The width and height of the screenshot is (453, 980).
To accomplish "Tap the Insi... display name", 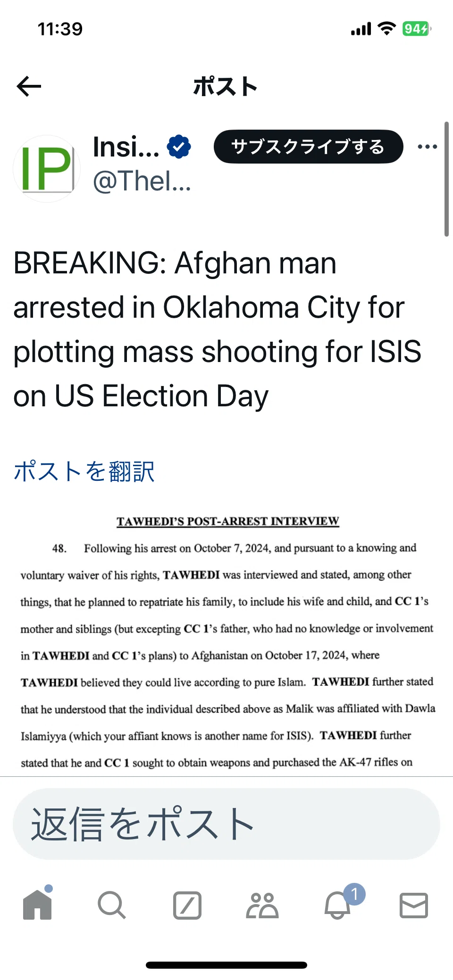I will (x=126, y=147).
